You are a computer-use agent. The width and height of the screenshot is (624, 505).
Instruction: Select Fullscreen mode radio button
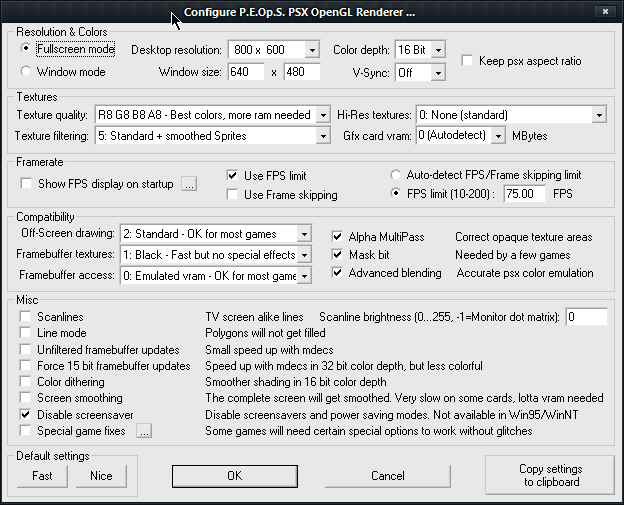tap(26, 48)
